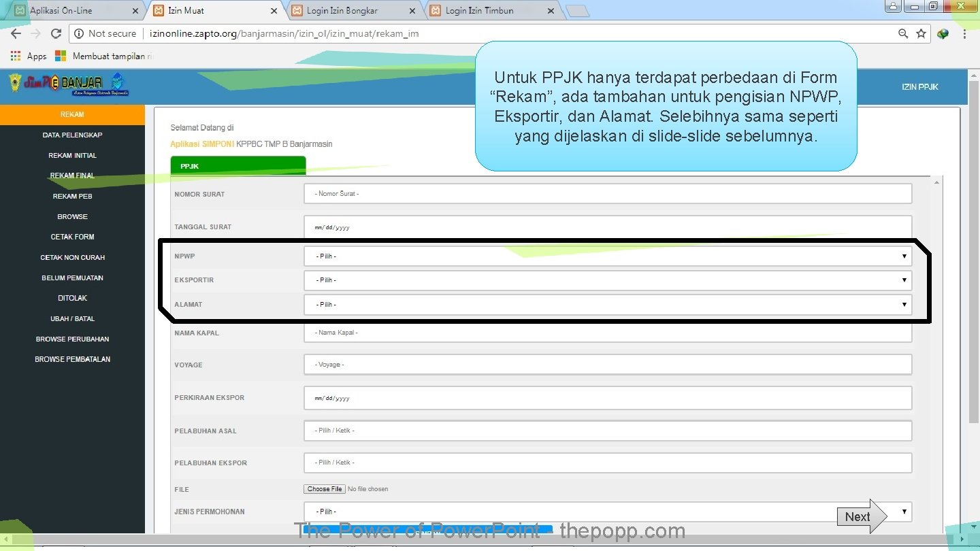Image resolution: width=980 pixels, height=551 pixels.
Task: Click the Tanggal Surat date field
Action: coord(608,227)
